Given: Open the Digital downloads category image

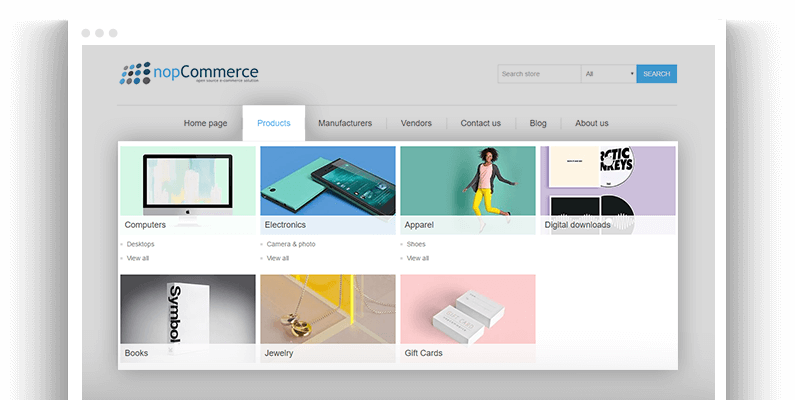Looking at the screenshot, I should pyautogui.click(x=607, y=180).
